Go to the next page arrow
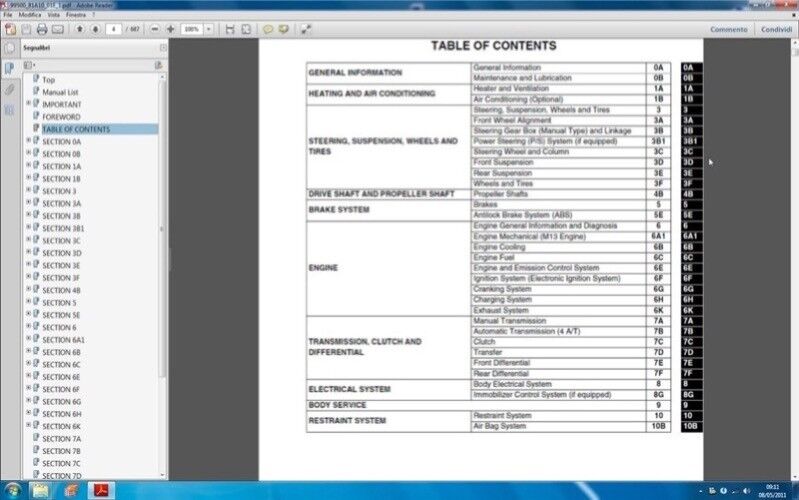The width and height of the screenshot is (799, 500). pos(94,30)
